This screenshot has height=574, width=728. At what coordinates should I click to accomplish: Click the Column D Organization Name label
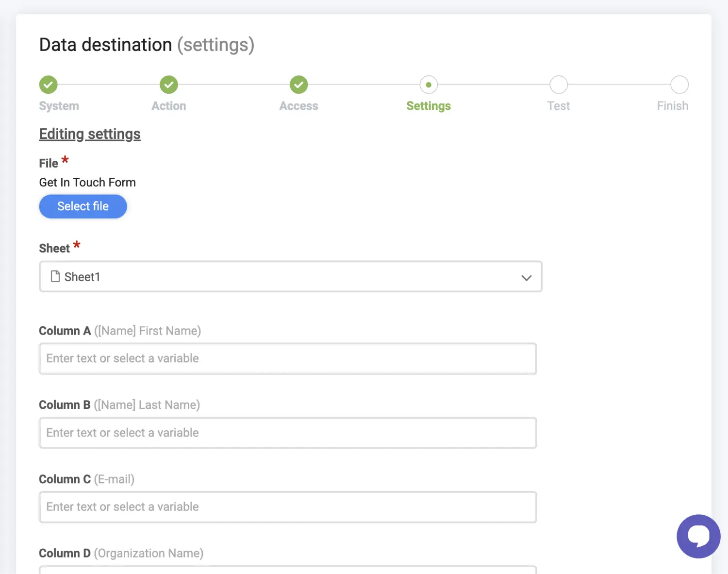121,553
